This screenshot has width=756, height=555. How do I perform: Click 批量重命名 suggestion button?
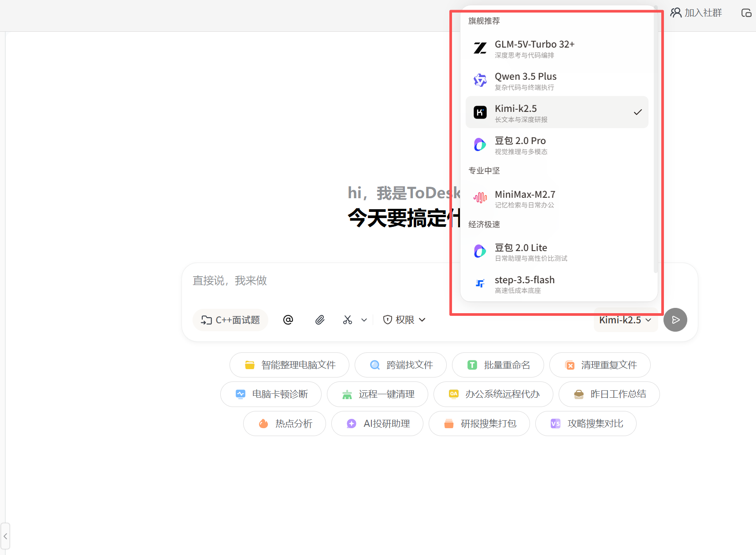[498, 365]
